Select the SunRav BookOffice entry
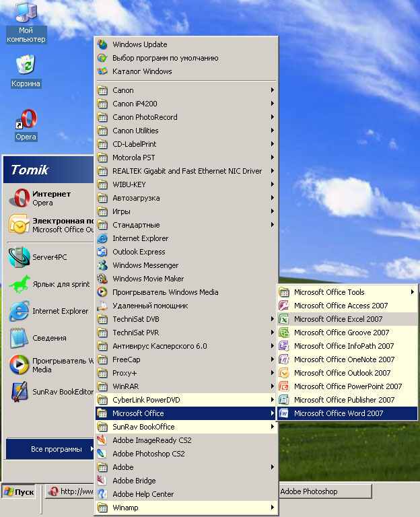 click(186, 427)
